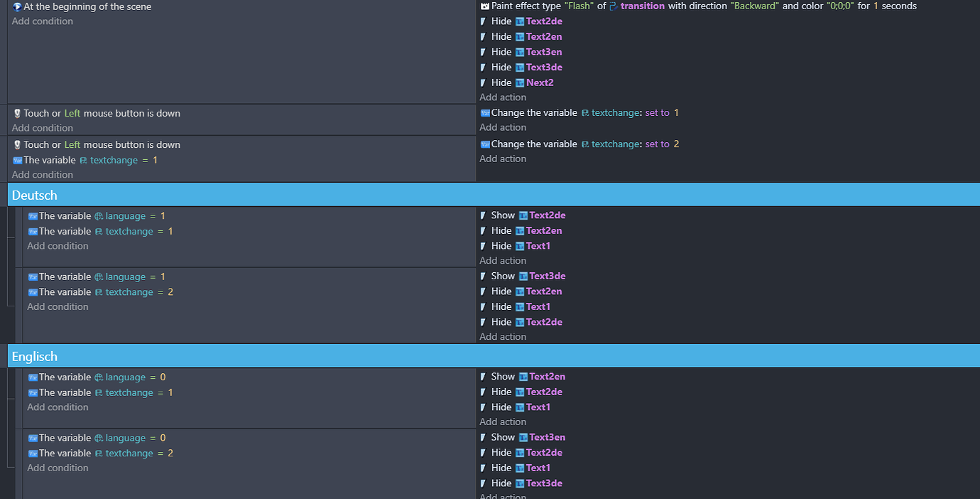Click "Add action" below "Hide Text1" in the first Deutsch event
The height and width of the screenshot is (499, 980).
(x=503, y=261)
